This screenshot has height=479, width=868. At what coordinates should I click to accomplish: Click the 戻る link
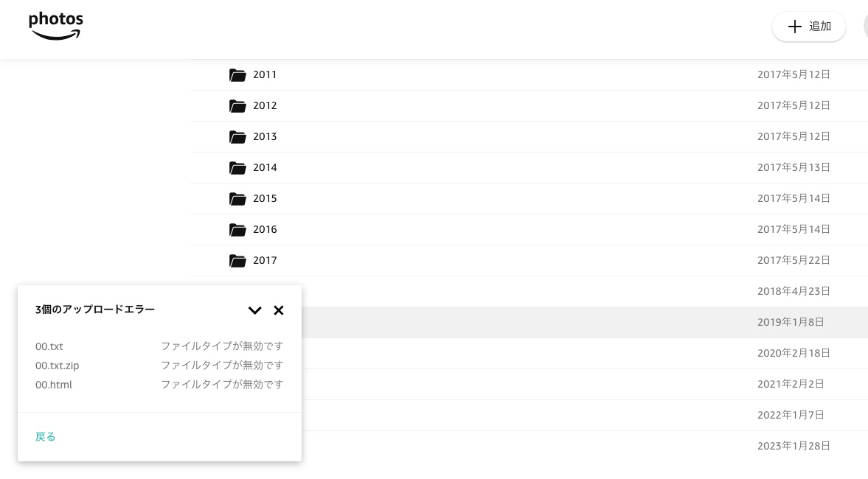46,437
